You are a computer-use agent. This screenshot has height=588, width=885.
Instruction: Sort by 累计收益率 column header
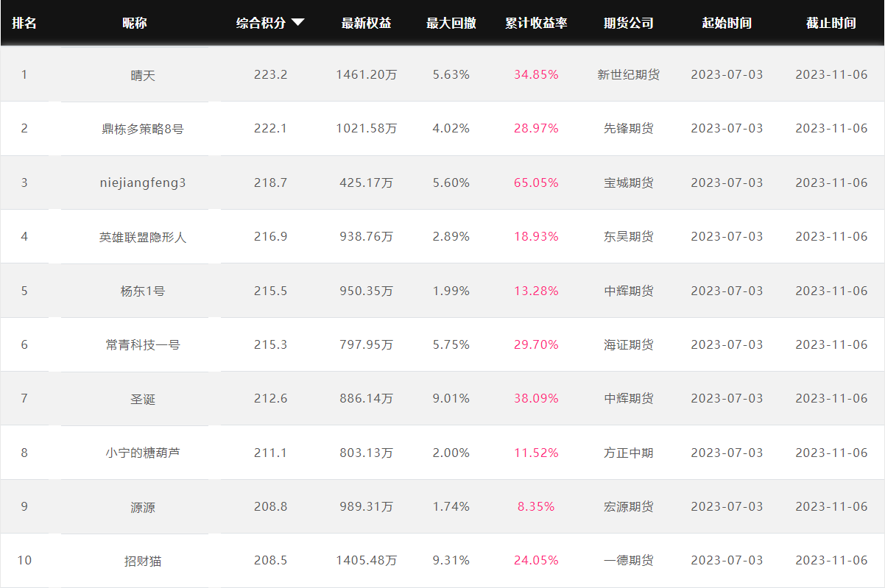click(537, 23)
